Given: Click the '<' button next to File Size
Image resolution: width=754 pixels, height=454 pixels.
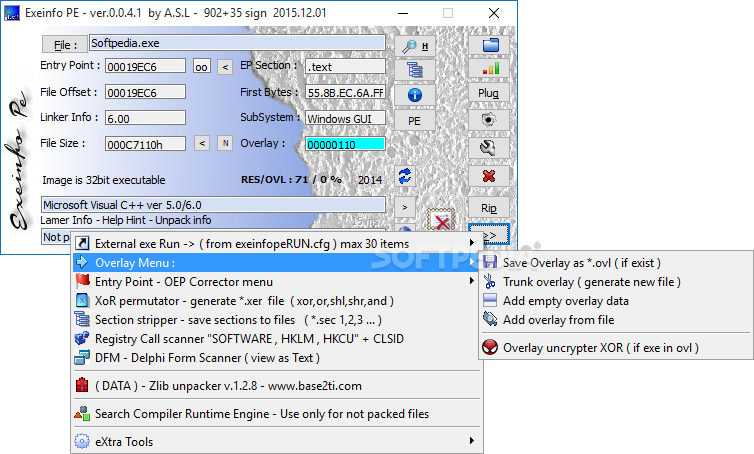Looking at the screenshot, I should tap(202, 143).
